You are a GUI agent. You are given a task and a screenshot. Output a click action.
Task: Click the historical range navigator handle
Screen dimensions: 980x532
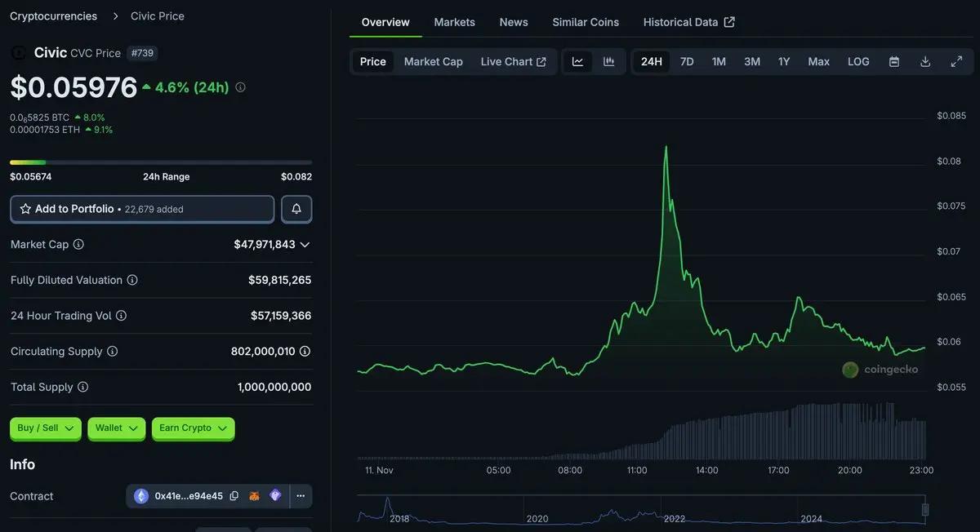(925, 510)
